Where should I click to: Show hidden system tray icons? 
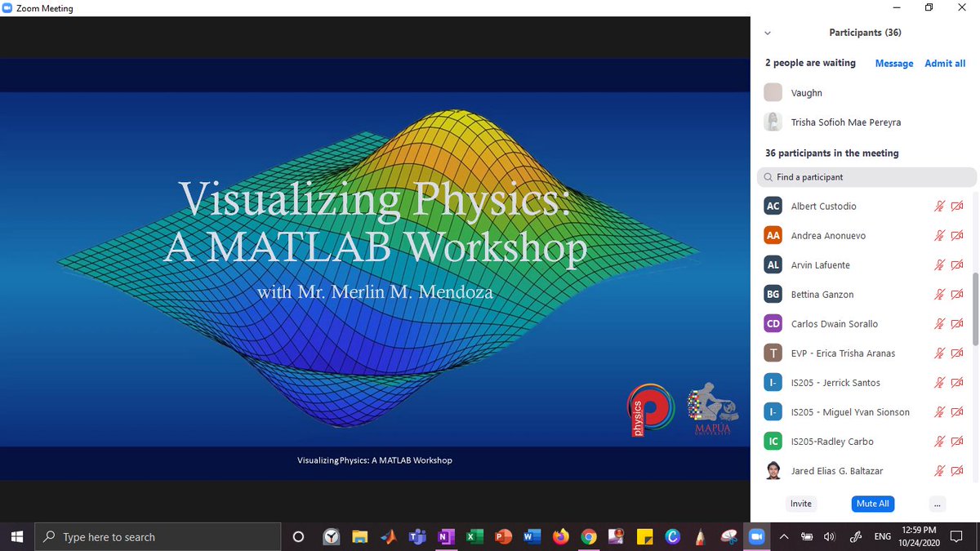(784, 536)
